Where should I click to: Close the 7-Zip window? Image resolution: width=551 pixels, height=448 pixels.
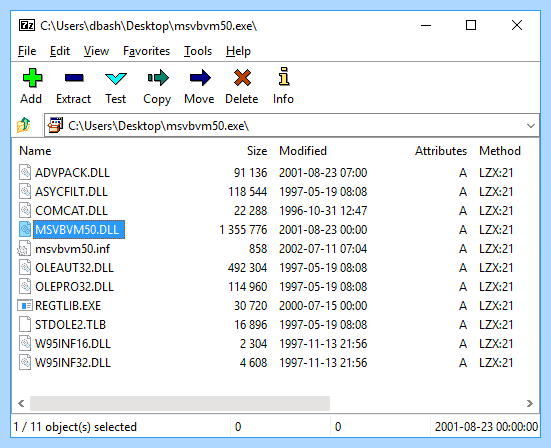pos(517,25)
